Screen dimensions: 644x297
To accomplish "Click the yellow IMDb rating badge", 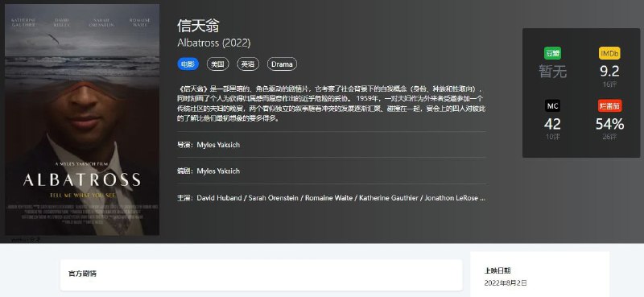I will (609, 53).
